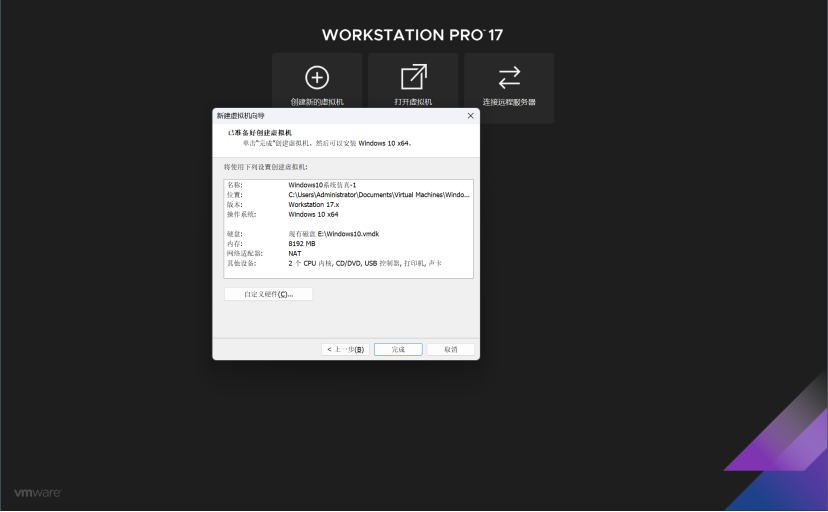Click the vmware logo
Viewport: 828px width, 512px height.
(37, 492)
